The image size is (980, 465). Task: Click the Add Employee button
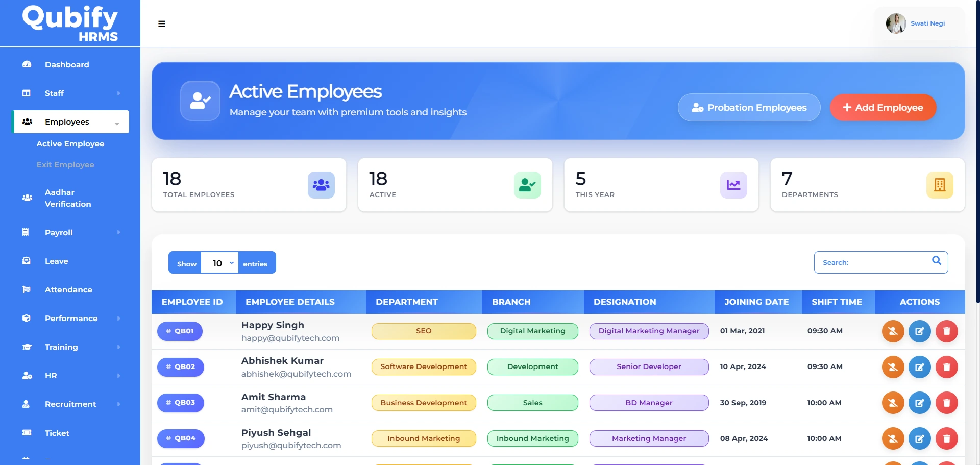883,108
